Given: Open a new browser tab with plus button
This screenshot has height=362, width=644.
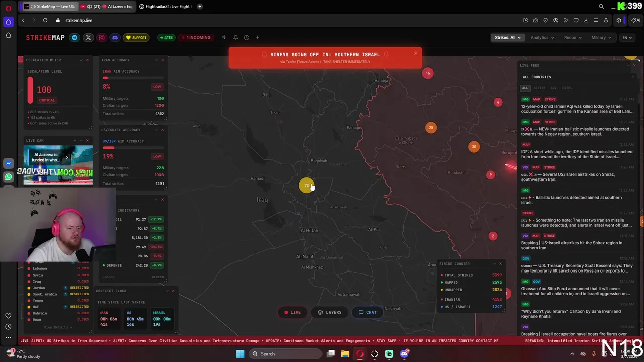Looking at the screenshot, I should [200, 6].
